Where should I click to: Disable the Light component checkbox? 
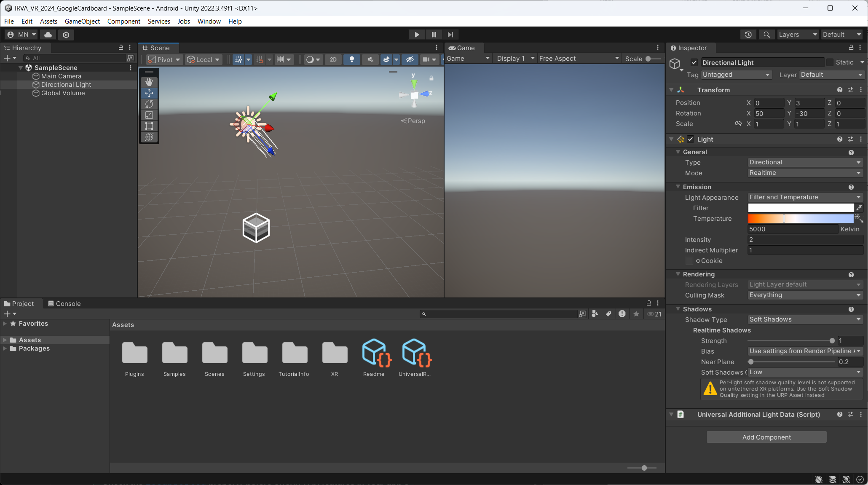click(x=691, y=139)
